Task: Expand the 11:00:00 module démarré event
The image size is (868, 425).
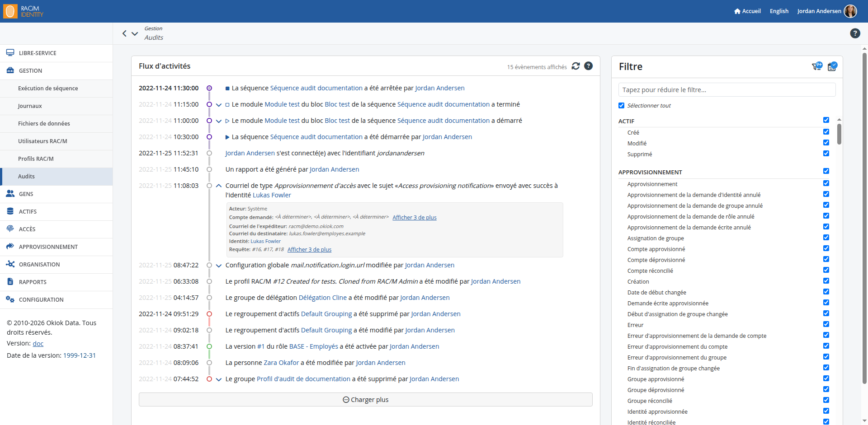Action: [219, 121]
